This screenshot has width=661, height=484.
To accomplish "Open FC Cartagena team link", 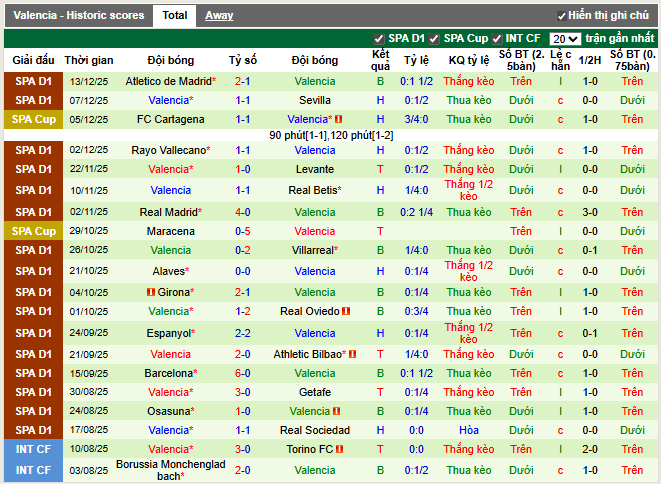I will tap(170, 119).
